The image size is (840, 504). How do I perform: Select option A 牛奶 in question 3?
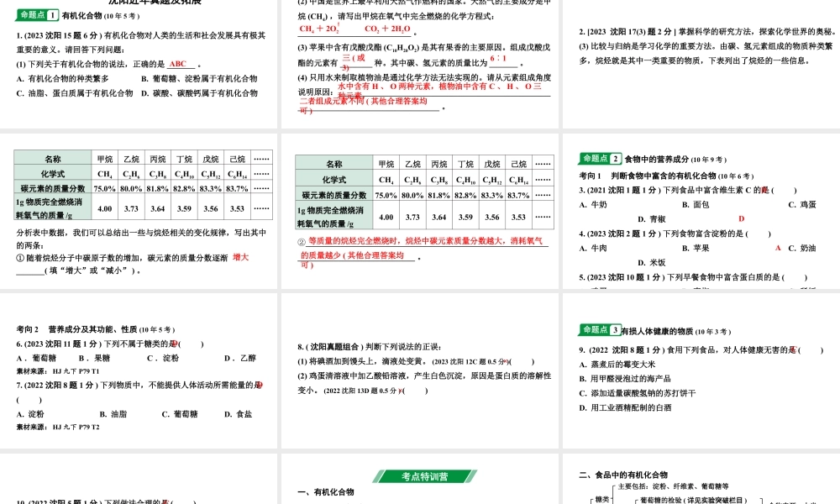[x=592, y=204]
